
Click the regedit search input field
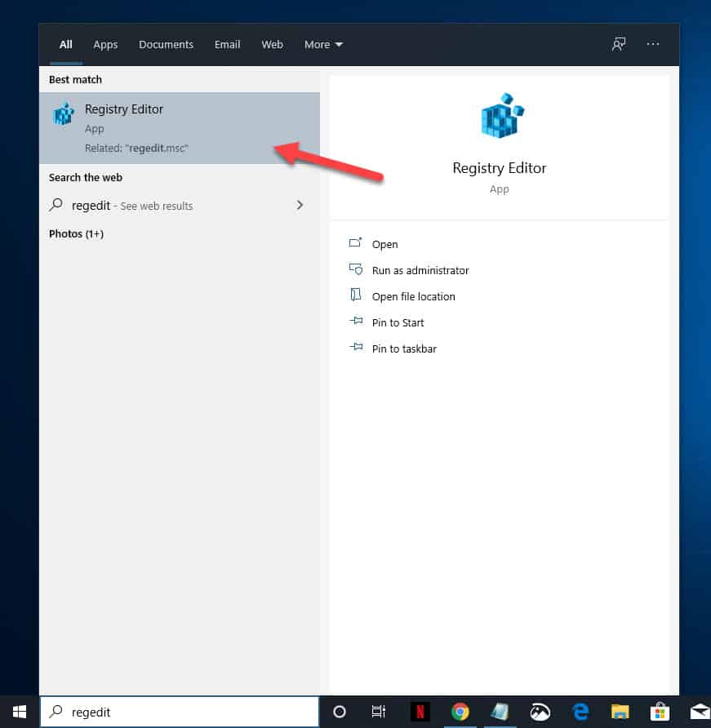click(180, 712)
